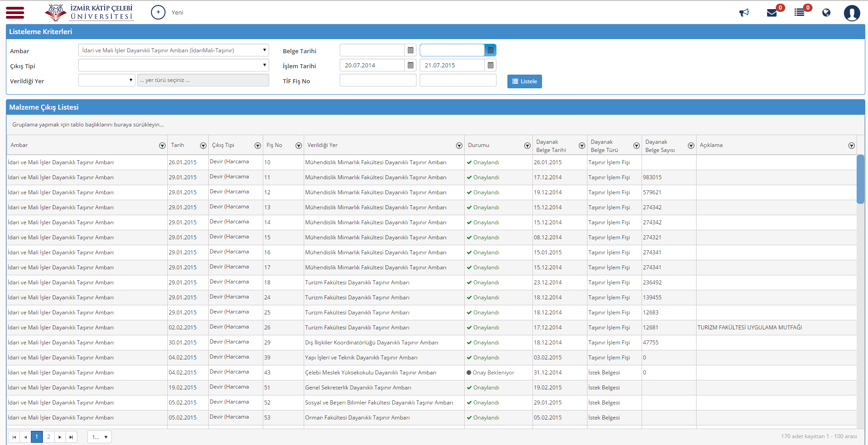868x445 pixels.
Task: Click the vertical scrollbar of the table
Action: click(860, 179)
